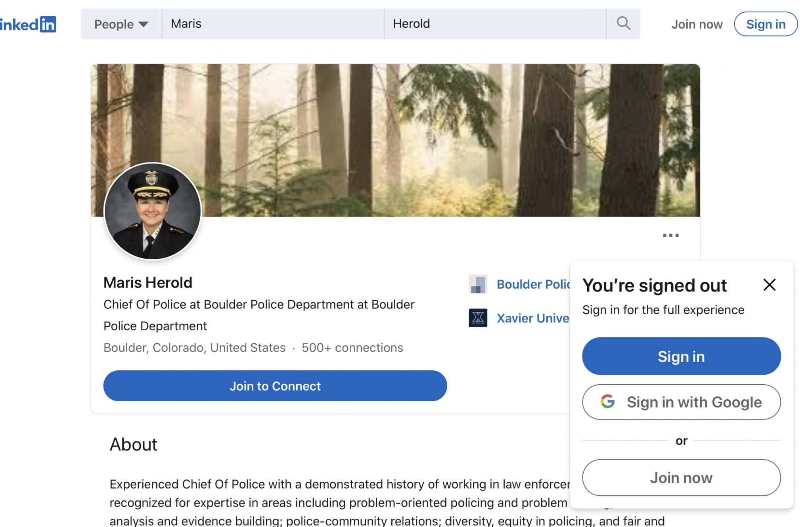Expand the People search dropdown

tap(121, 24)
